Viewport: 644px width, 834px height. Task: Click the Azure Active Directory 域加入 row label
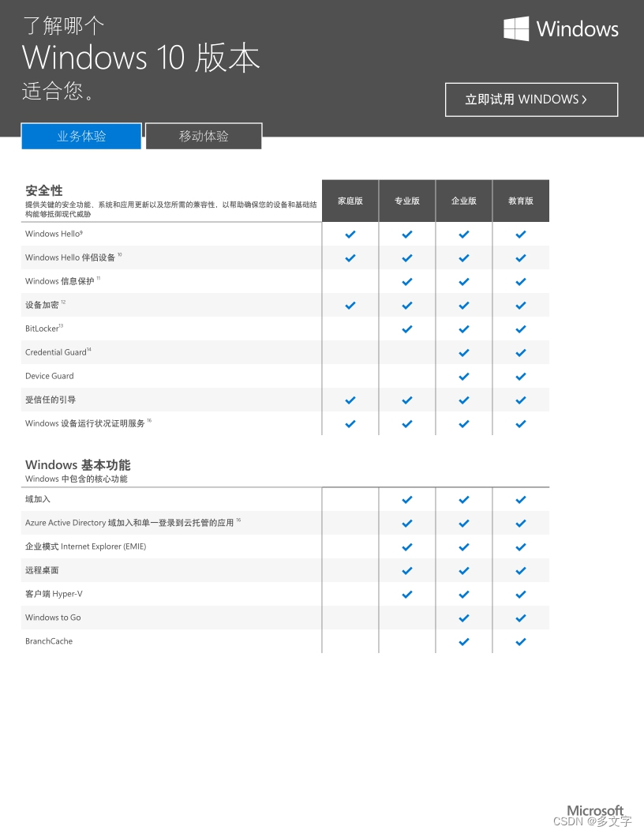133,522
